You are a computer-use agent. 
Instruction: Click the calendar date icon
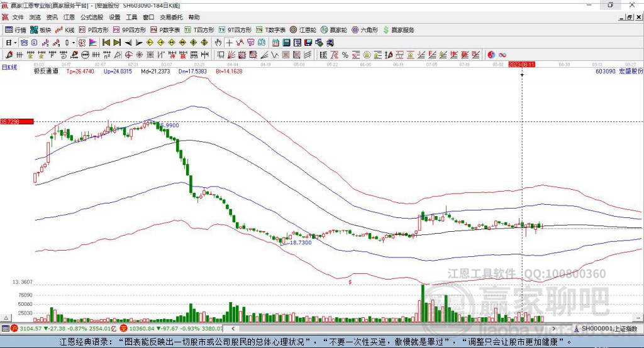(x=275, y=43)
